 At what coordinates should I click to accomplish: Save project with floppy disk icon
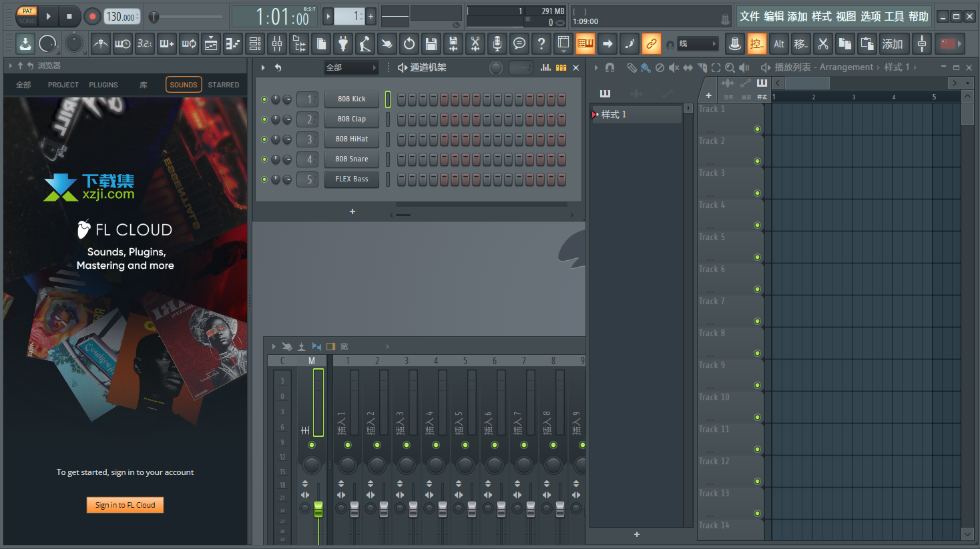(x=431, y=44)
